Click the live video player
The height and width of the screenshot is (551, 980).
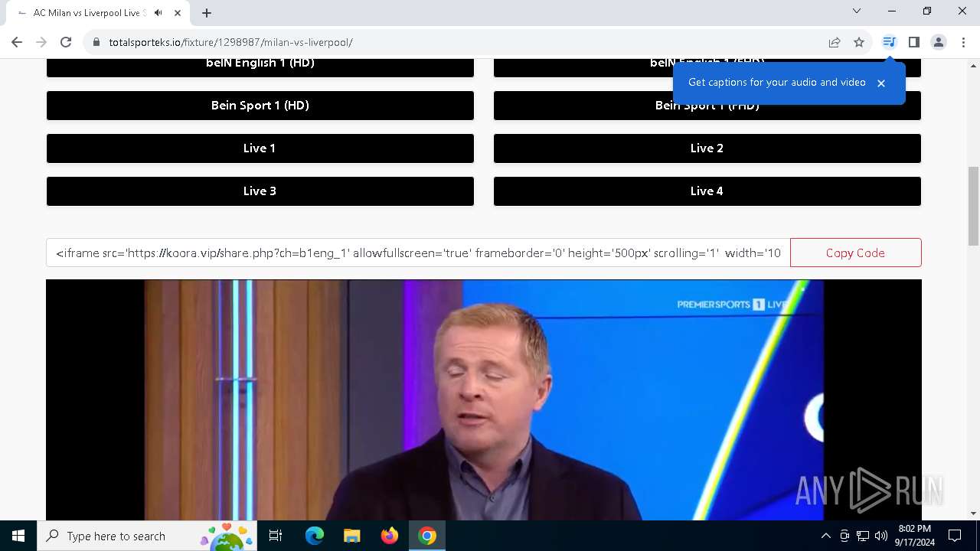tap(484, 399)
